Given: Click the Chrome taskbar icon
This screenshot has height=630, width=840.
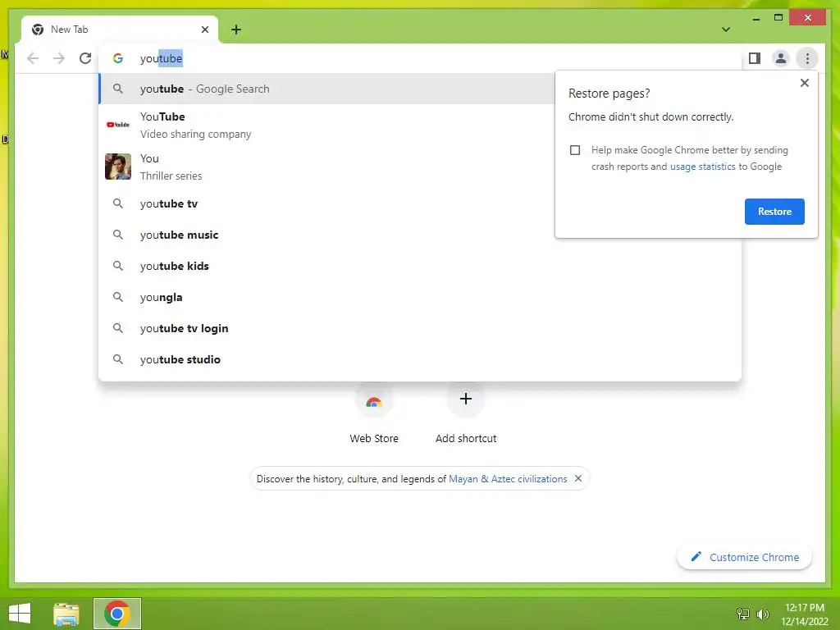Looking at the screenshot, I should (117, 614).
